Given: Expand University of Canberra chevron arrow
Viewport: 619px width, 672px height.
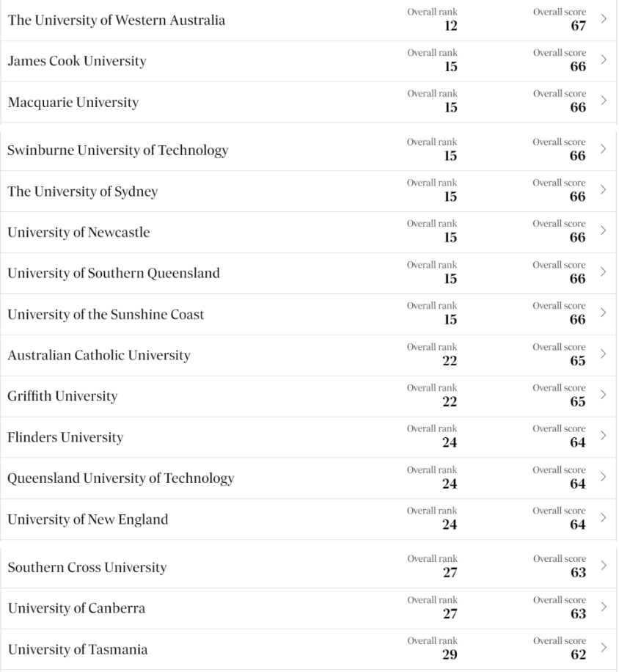Looking at the screenshot, I should pos(604,607).
